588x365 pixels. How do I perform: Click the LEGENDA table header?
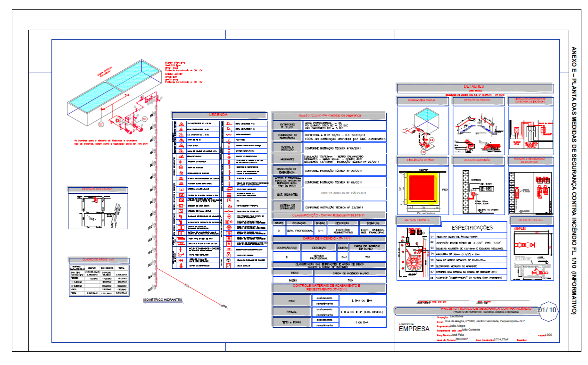click(x=218, y=115)
